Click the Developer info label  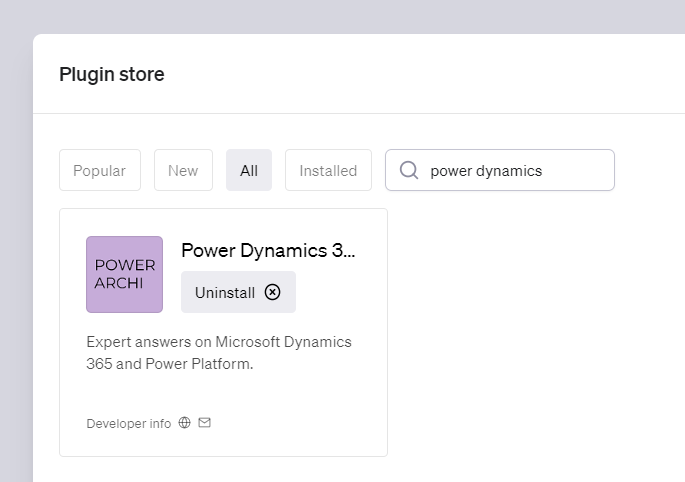click(x=128, y=423)
